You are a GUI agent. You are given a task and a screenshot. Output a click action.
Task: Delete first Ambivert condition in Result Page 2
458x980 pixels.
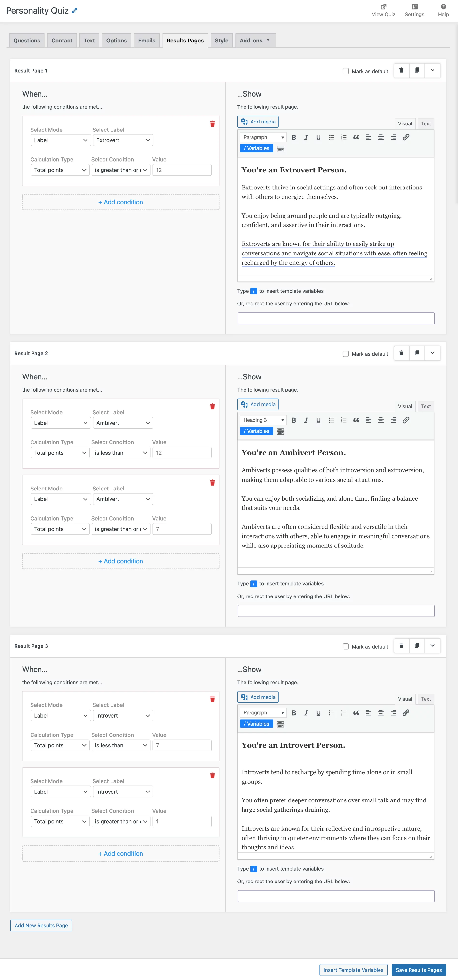[213, 407]
